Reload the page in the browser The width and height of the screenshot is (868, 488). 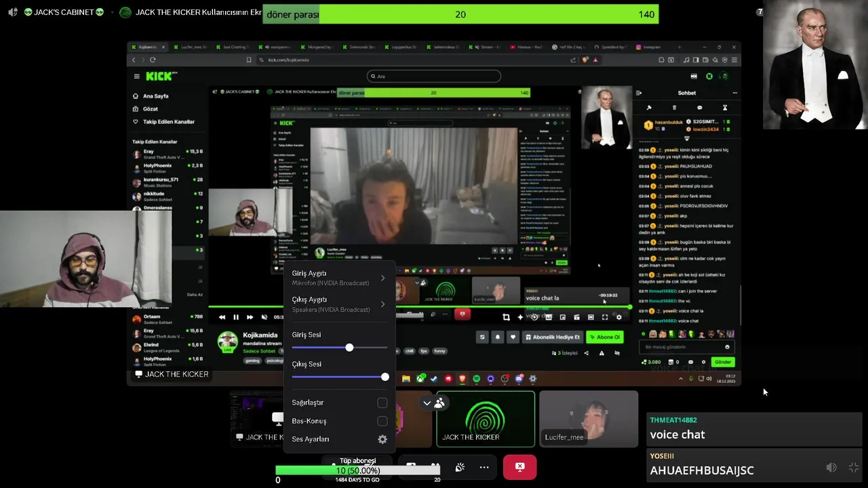click(153, 60)
